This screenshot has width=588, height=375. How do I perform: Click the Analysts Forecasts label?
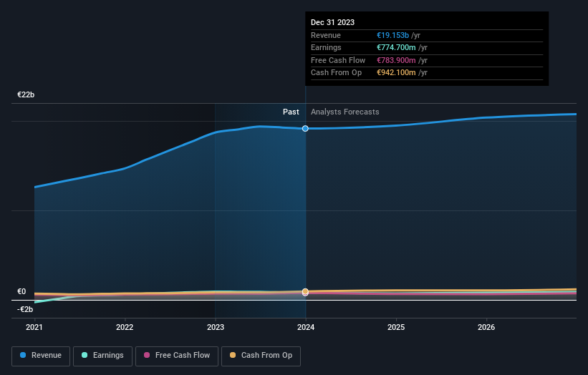(x=345, y=112)
